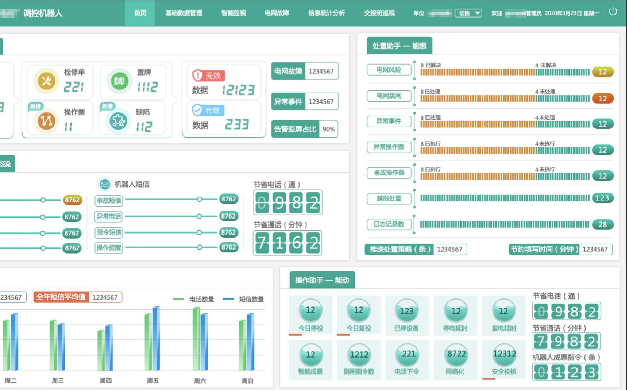This screenshot has height=390, width=627.
Task: Open the 切换 unit dropdown
Action: point(468,13)
